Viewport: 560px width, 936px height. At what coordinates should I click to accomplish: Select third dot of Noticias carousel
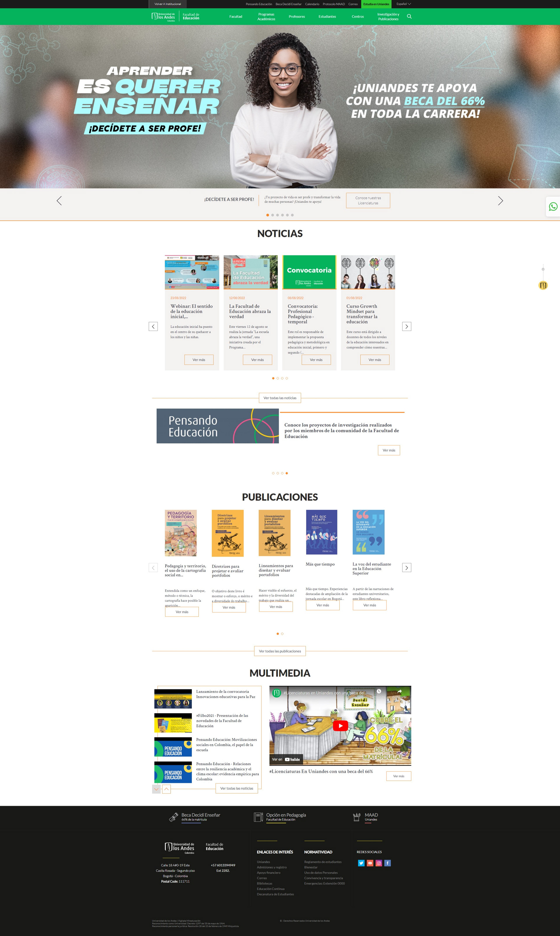tap(282, 378)
